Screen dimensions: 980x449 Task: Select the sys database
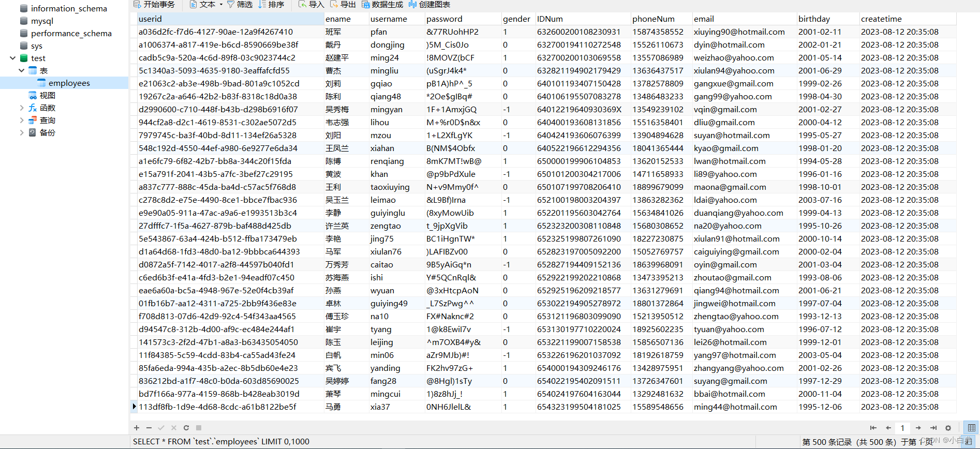(x=36, y=46)
